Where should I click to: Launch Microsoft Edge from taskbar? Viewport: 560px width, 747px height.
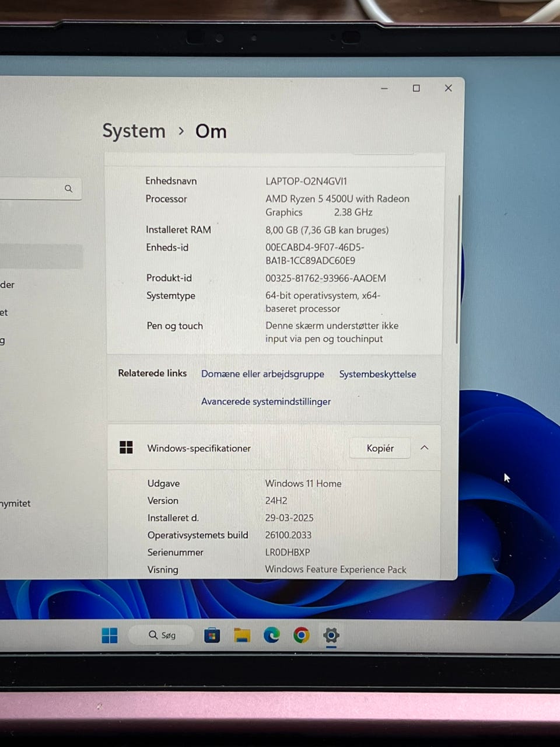(x=272, y=635)
